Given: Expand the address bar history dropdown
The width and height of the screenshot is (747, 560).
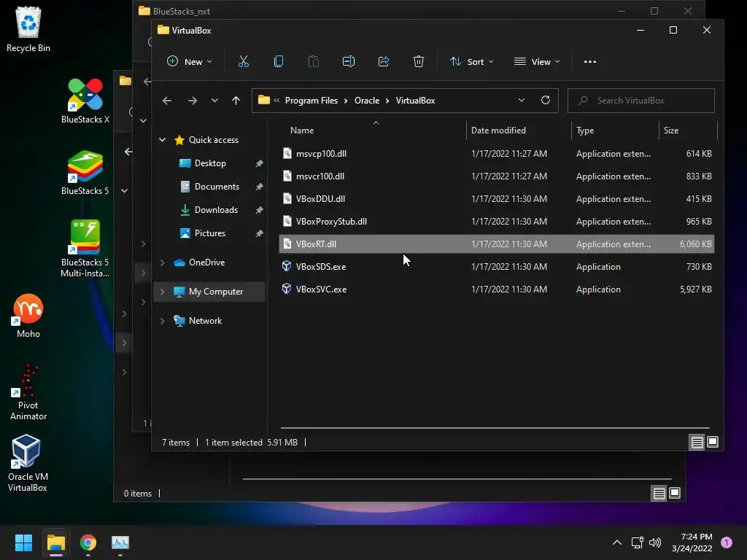Looking at the screenshot, I should click(x=522, y=100).
